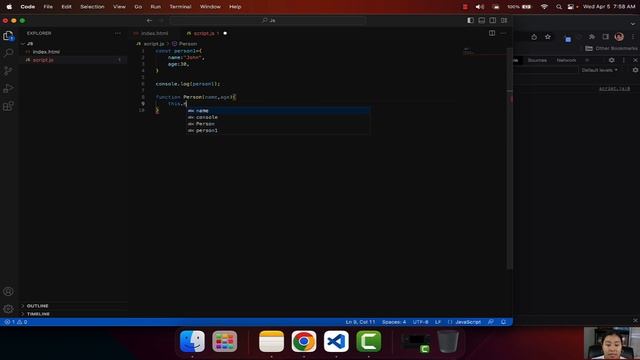640x360 pixels.
Task: Click the Split Editor icon
Action: coord(492,33)
